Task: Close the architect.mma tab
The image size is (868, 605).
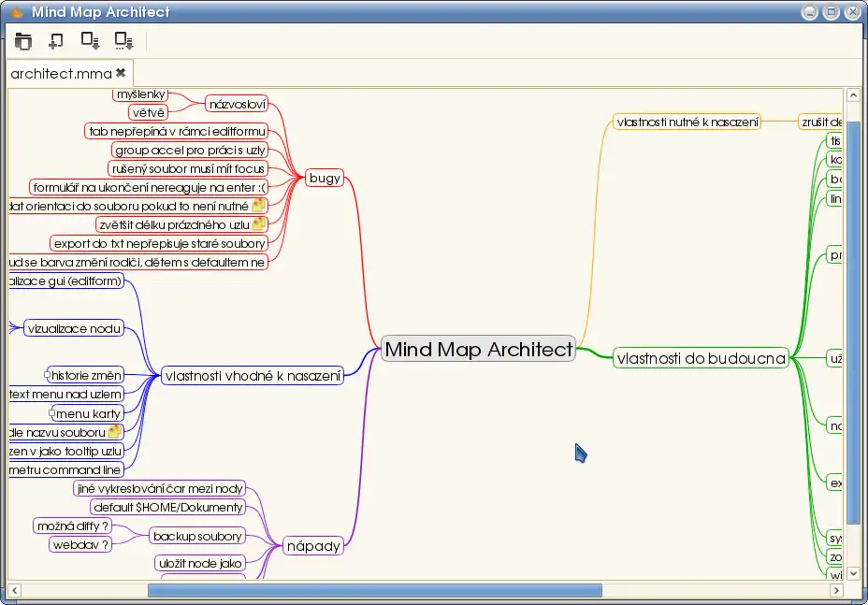Action: 121,73
